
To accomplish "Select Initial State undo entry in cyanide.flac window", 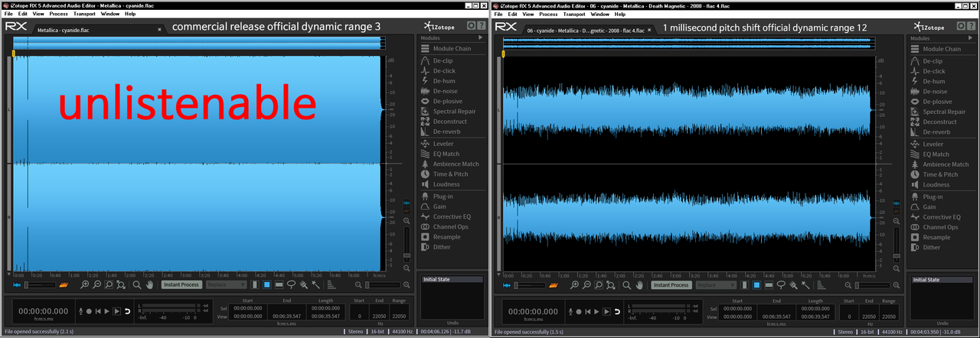I will 452,279.
